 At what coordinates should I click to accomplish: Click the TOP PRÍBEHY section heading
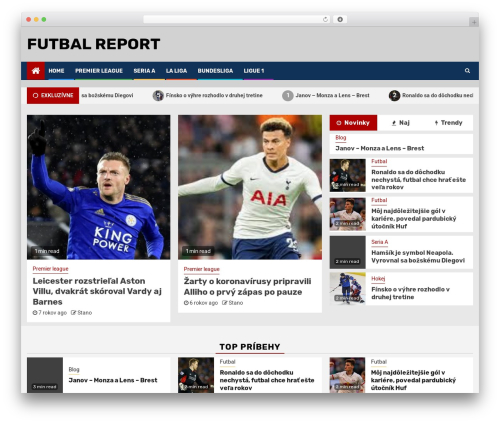click(x=250, y=347)
